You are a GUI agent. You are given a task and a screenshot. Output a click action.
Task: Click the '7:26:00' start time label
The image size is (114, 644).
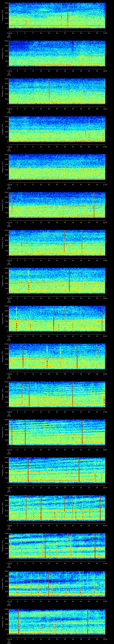9,412
